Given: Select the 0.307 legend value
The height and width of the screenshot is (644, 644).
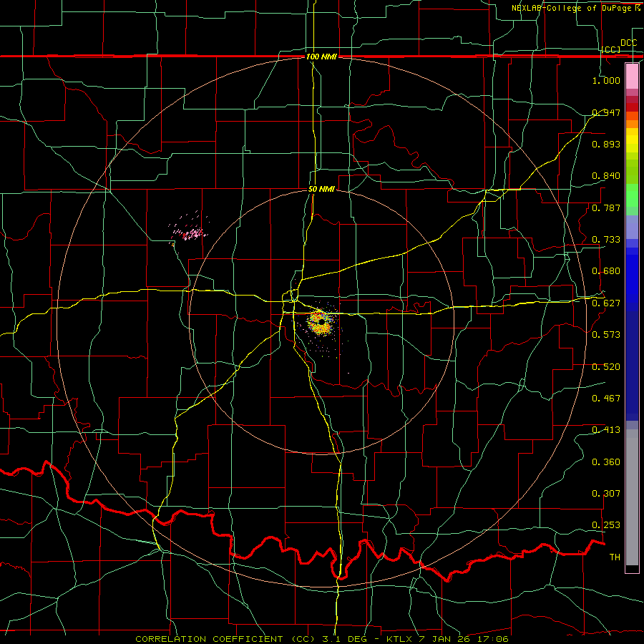Looking at the screenshot, I should click(x=606, y=494).
